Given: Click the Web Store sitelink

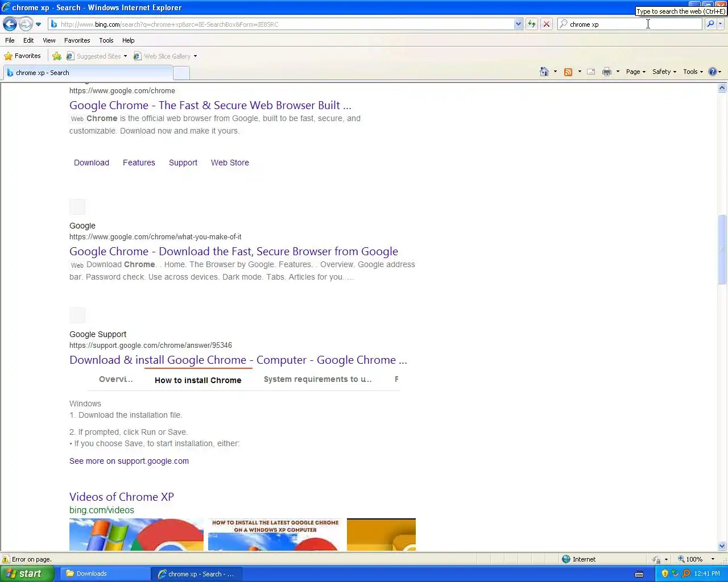Looking at the screenshot, I should 230,163.
